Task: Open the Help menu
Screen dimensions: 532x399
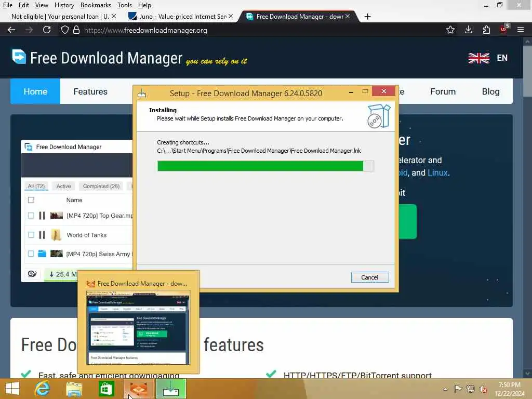Action: (144, 5)
